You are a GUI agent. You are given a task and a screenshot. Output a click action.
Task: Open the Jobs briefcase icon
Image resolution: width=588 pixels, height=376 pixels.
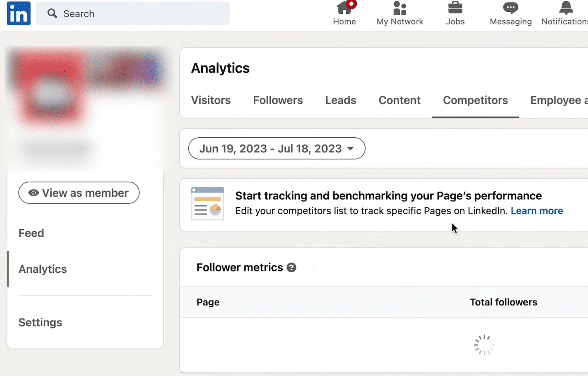pos(455,7)
